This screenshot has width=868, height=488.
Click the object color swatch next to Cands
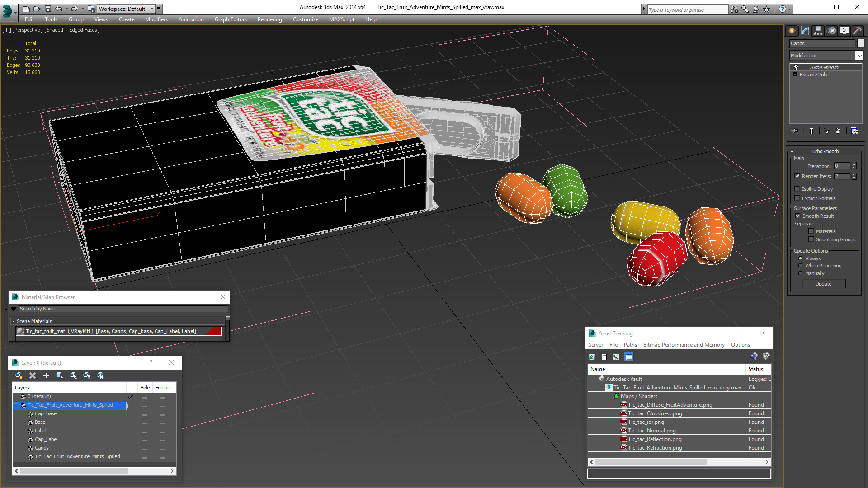(861, 43)
